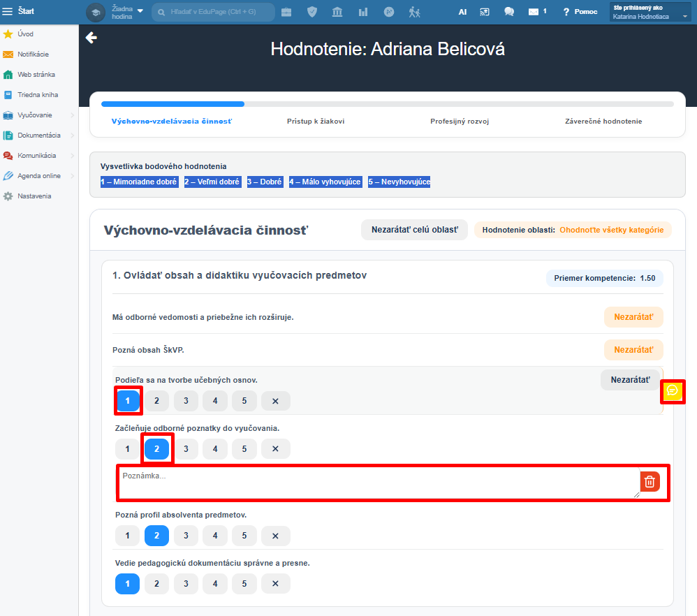Focus the Hľadať v EduPage search box

[x=214, y=13]
